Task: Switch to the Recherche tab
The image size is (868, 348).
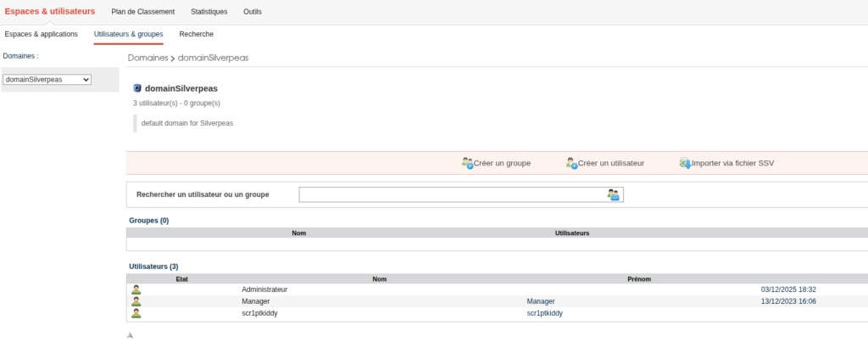Action: 197,34
